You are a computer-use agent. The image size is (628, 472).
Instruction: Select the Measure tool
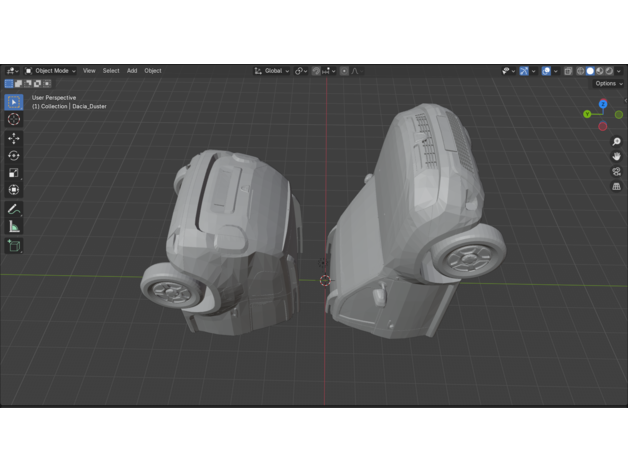14,227
